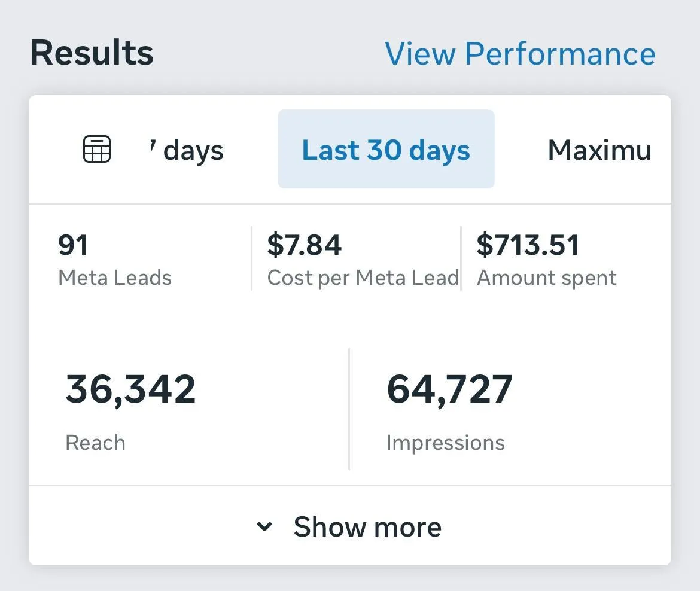Switch to the partially visible 7 days tab
700x591 pixels.
[x=187, y=150]
